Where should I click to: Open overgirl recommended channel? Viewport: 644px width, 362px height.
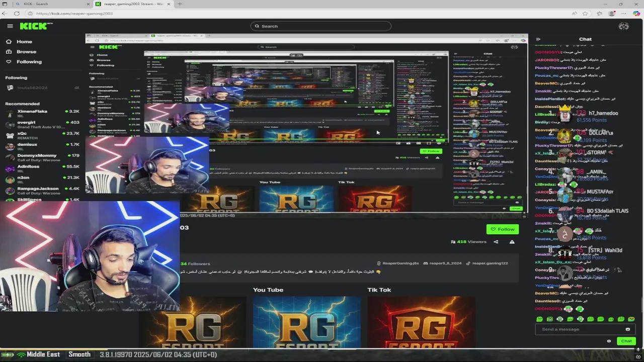click(42, 125)
